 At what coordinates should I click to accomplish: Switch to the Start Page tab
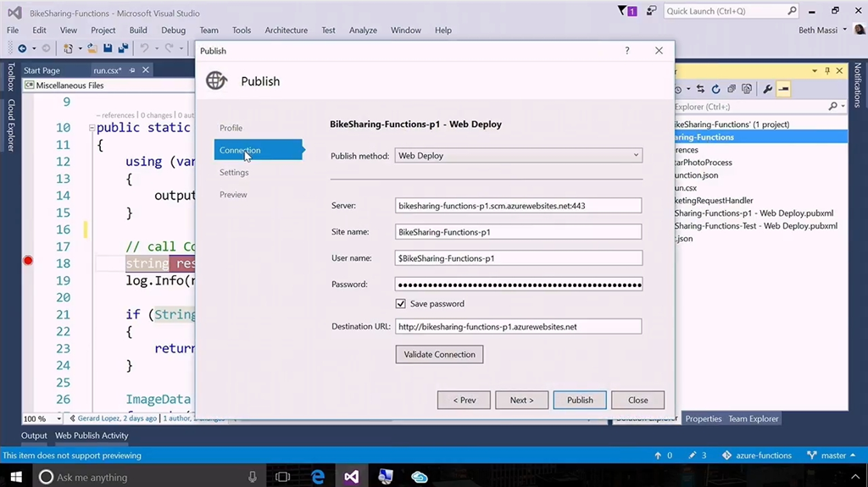coord(42,70)
